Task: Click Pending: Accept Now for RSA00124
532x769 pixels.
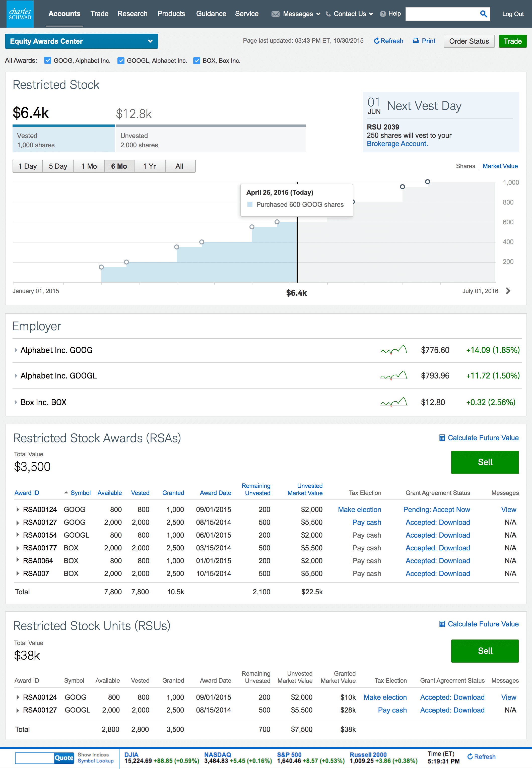Action: tap(437, 509)
